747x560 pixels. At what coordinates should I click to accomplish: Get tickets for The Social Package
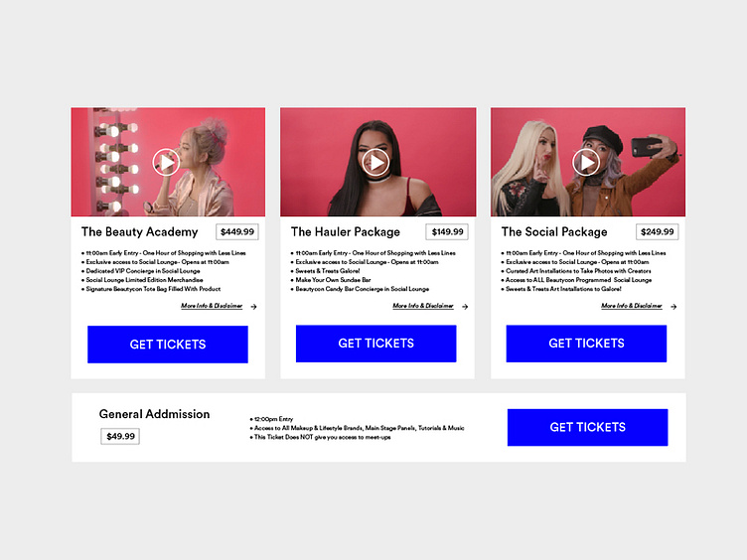[586, 344]
